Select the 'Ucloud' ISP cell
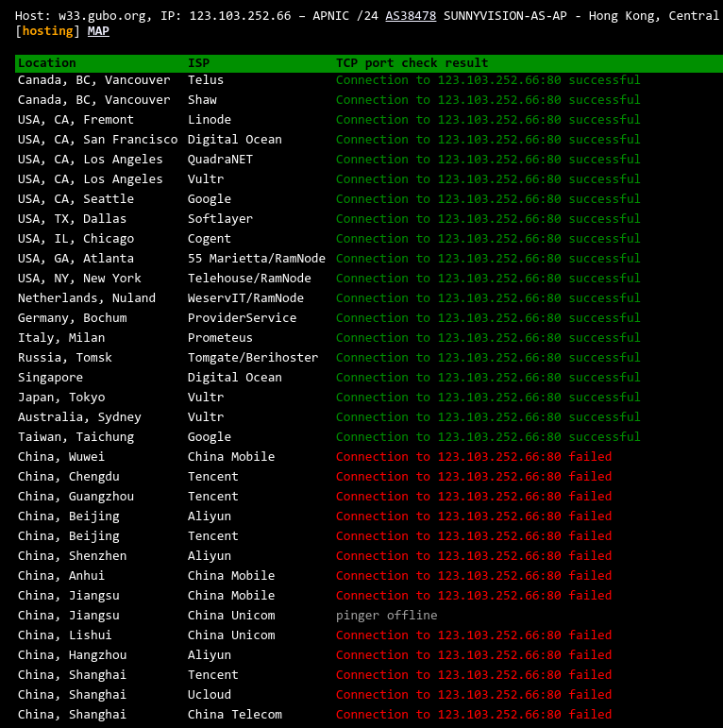This screenshot has width=723, height=728. pyautogui.click(x=210, y=695)
